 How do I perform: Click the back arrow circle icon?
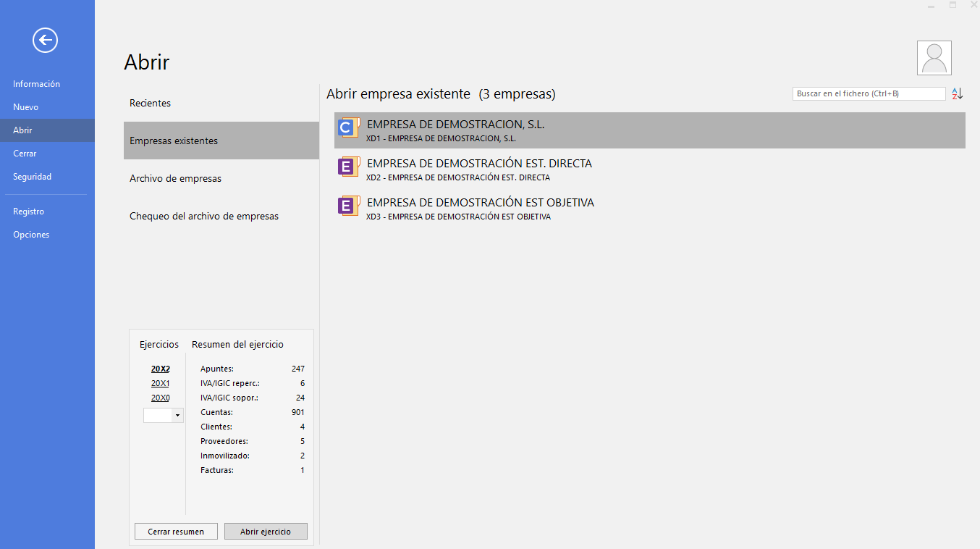(45, 40)
